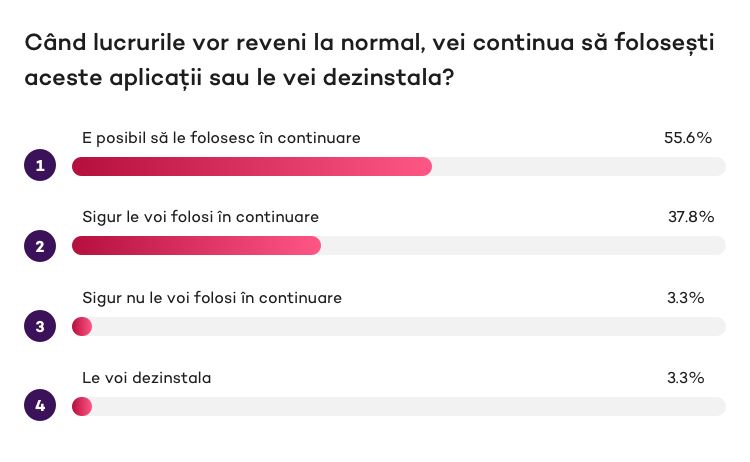This screenshot has width=750, height=462.
Task: Click the 3.3% value for option 3
Action: pyautogui.click(x=686, y=297)
